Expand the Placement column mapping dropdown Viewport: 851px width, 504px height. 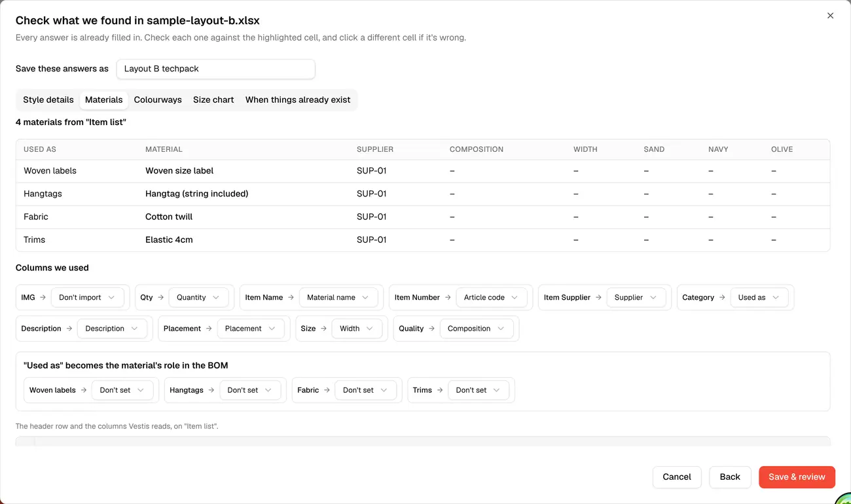pos(251,329)
